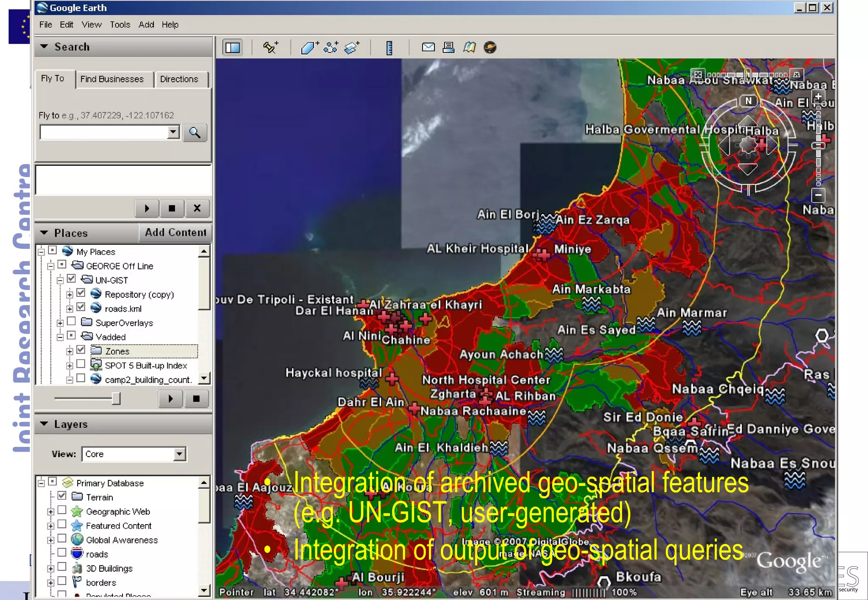Add a path with the toolbar tool
This screenshot has height=600, width=868.
(x=331, y=47)
